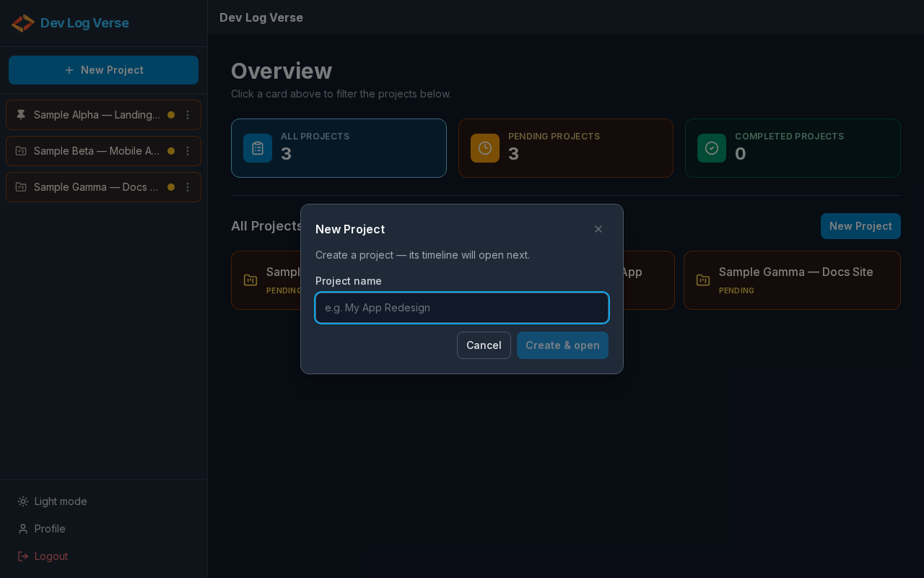Click the clipboard icon in All Projects card
Screen dimensions: 924x578
[x=258, y=148]
